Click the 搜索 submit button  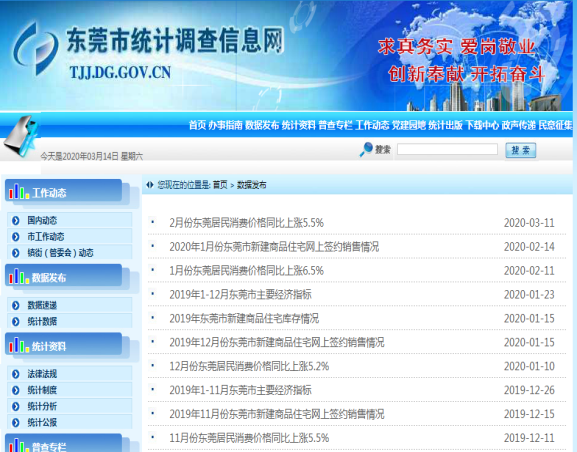[520, 150]
